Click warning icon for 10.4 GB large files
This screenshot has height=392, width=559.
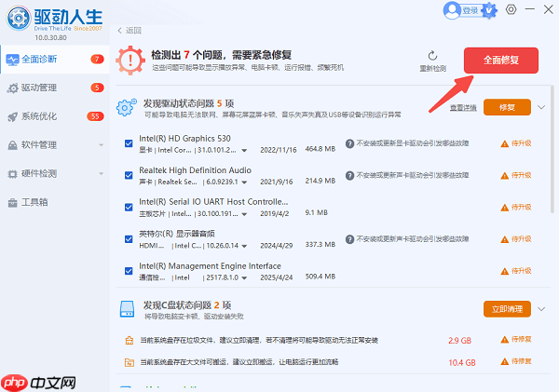point(504,361)
